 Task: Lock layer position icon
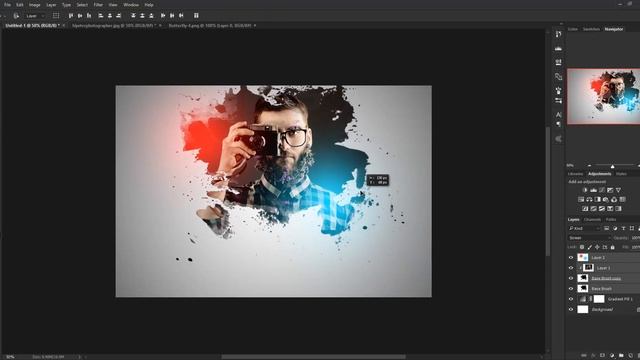tap(597, 247)
